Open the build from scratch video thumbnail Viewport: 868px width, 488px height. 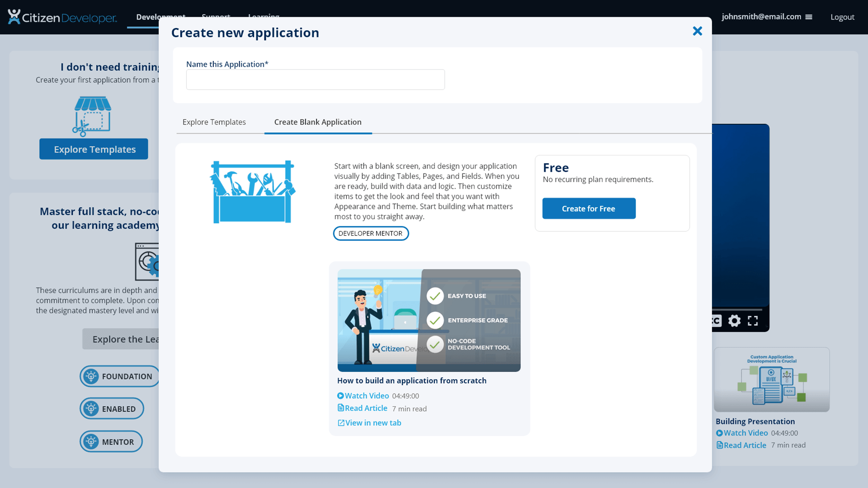tap(429, 320)
